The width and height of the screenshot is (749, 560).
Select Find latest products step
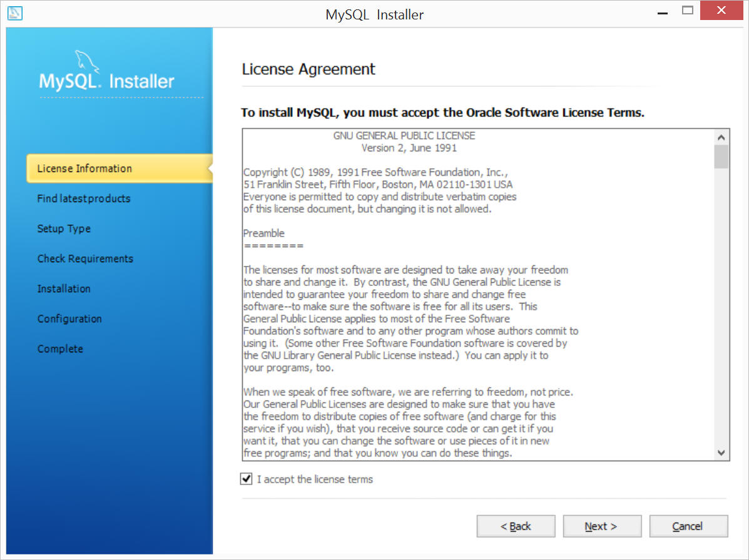[x=84, y=198]
